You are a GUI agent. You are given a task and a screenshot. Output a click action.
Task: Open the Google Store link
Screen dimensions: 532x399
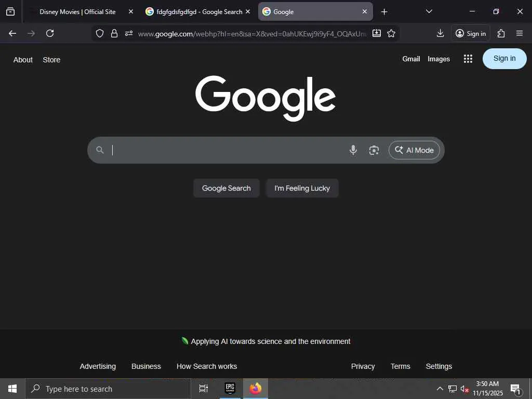point(51,60)
